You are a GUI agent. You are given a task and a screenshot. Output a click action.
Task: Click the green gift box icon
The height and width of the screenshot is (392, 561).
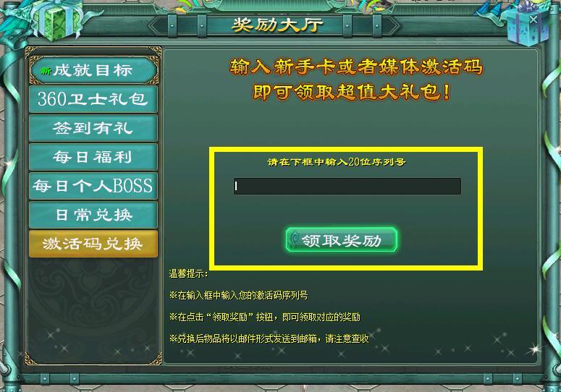click(x=57, y=20)
